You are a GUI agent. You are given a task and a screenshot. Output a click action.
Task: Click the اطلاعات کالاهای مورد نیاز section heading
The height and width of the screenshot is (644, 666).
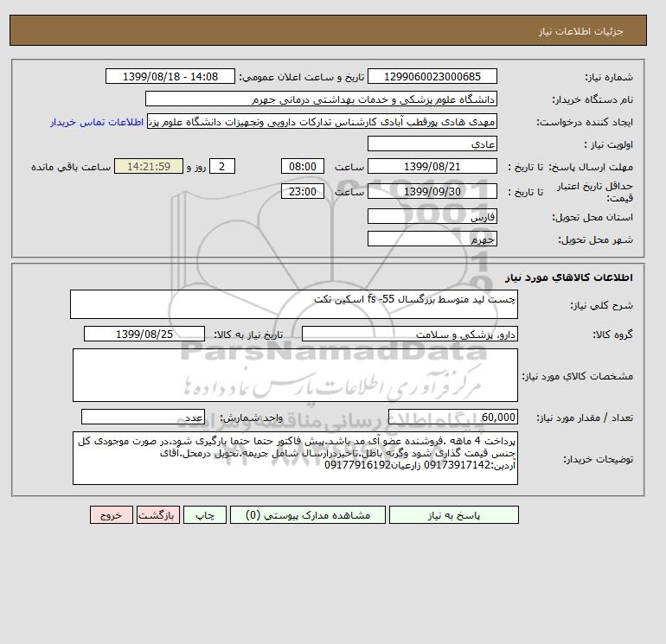click(569, 277)
